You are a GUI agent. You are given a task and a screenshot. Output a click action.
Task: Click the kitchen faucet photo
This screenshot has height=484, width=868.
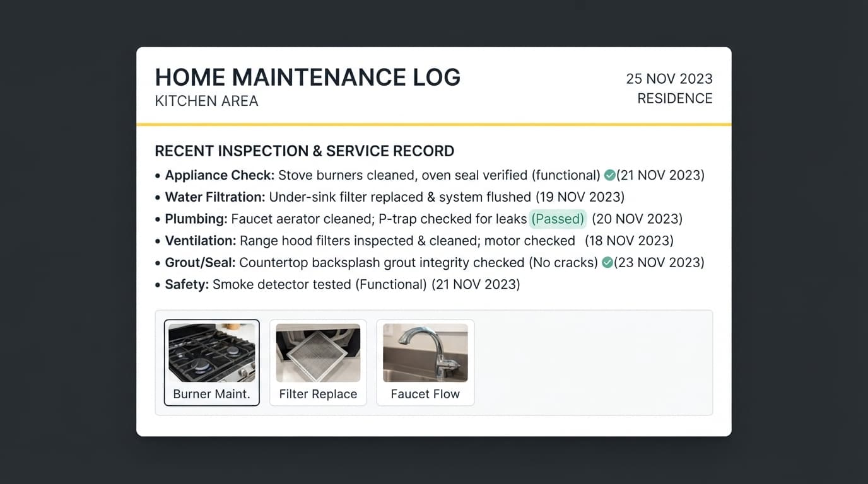[425, 353]
